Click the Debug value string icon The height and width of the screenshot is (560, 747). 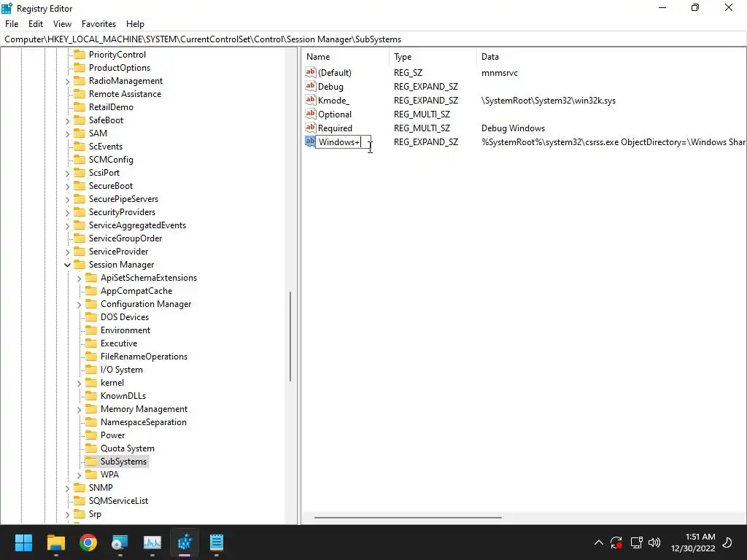click(x=311, y=86)
